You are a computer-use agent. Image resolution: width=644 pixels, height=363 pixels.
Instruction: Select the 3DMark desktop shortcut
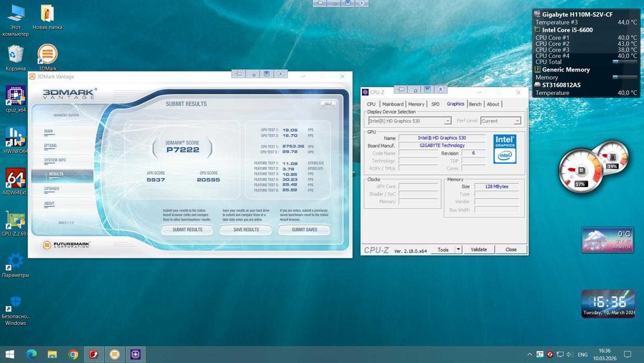(47, 57)
